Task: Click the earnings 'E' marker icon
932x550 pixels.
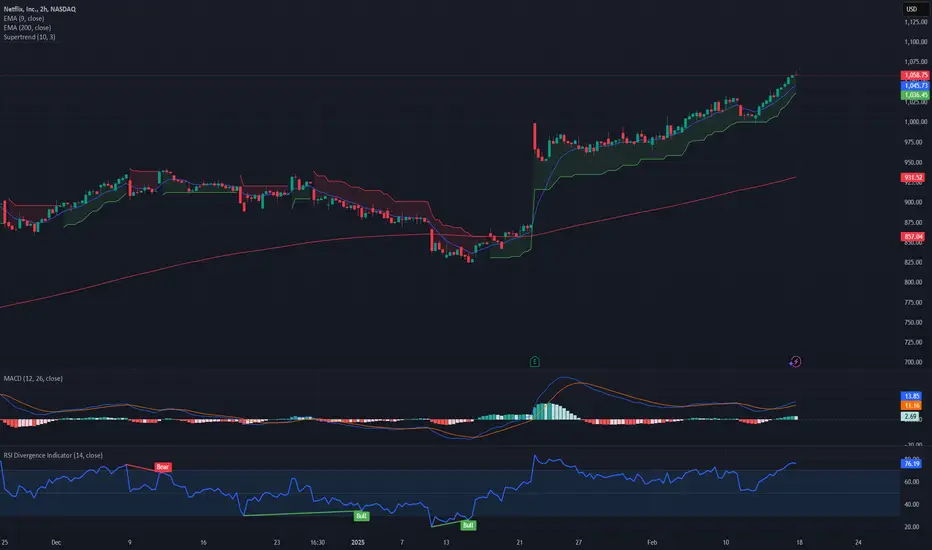Action: click(x=534, y=362)
